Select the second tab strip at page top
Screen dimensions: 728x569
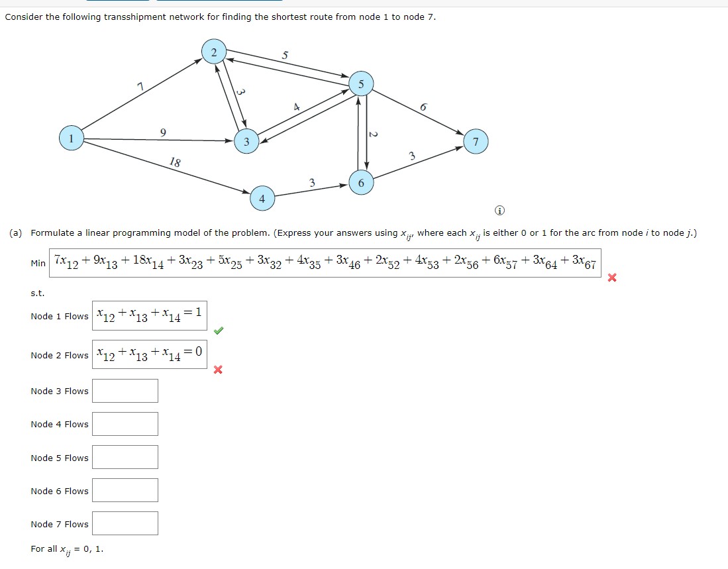(x=219, y=1)
